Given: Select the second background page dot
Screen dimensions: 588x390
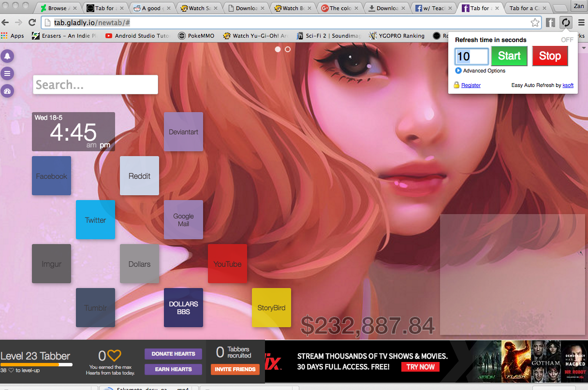Looking at the screenshot, I should point(288,49).
